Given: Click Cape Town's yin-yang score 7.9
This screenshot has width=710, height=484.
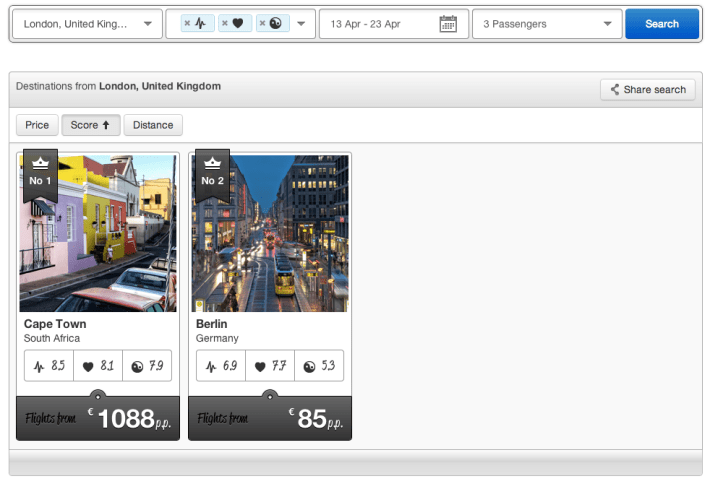Looking at the screenshot, I should [147, 366].
